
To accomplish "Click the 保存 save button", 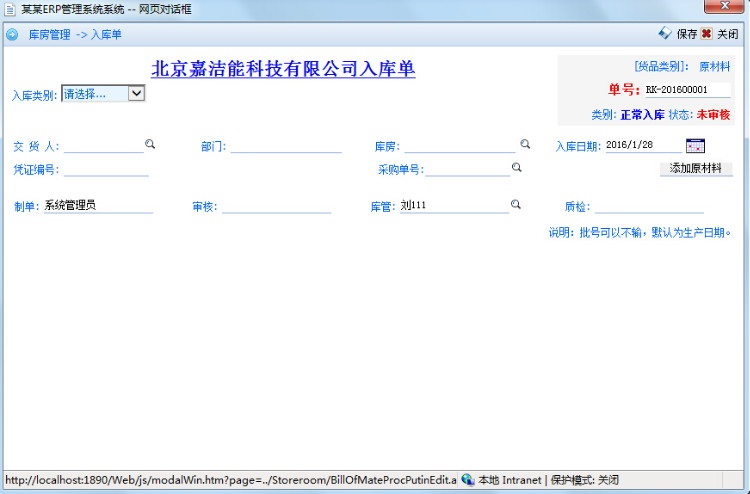I will [686, 34].
